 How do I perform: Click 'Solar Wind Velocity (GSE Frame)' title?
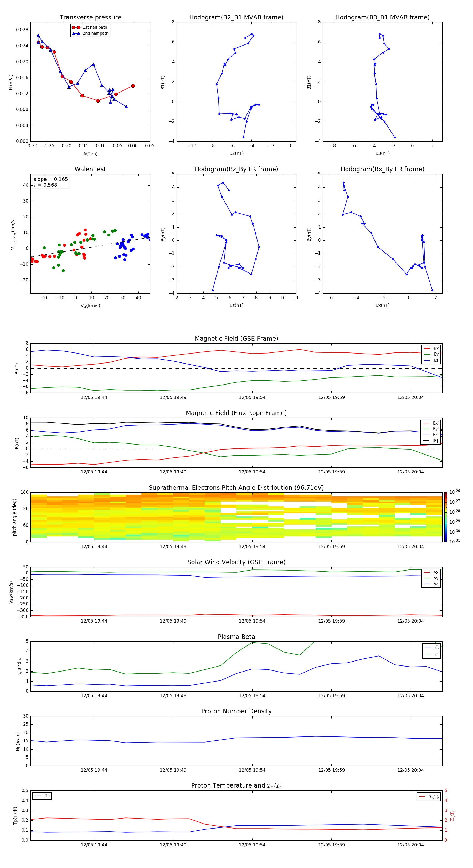236,562
